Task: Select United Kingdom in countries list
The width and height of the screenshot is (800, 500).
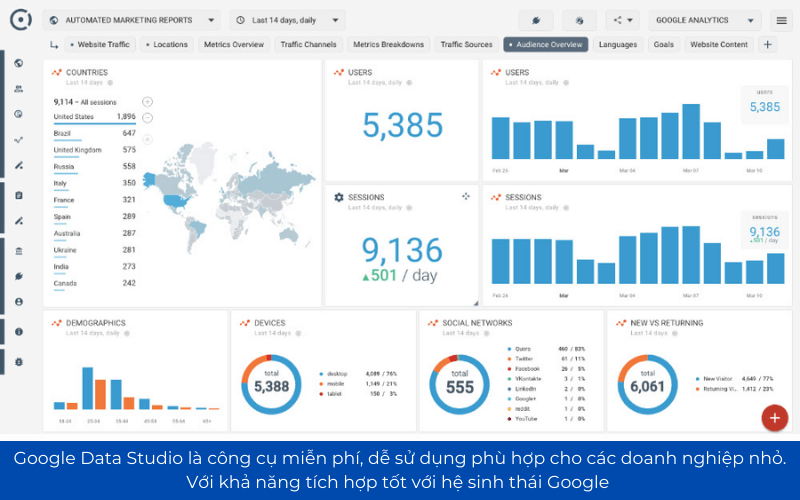Action: coord(94,150)
